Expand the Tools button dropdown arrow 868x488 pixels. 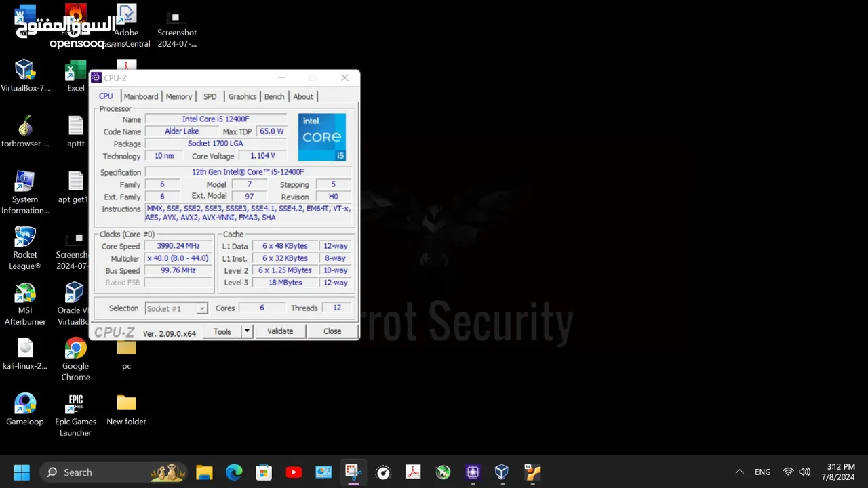247,331
